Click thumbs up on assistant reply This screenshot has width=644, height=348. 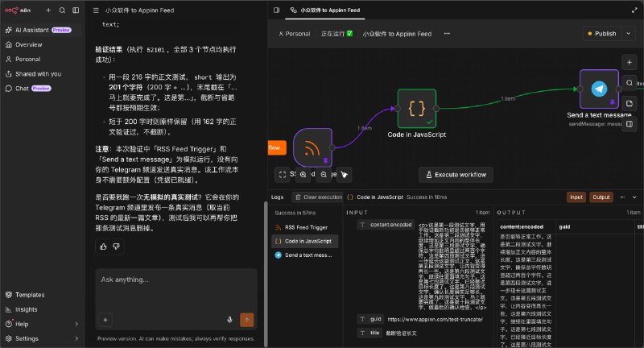(x=103, y=246)
